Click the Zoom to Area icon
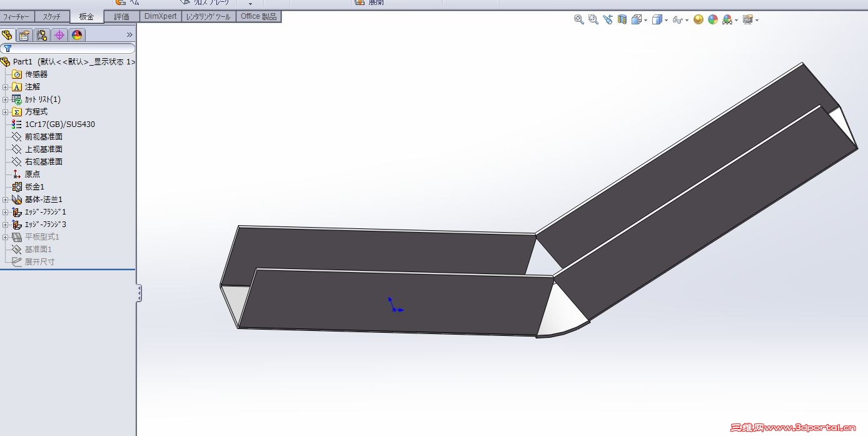Image resolution: width=868 pixels, height=436 pixels. tap(593, 19)
